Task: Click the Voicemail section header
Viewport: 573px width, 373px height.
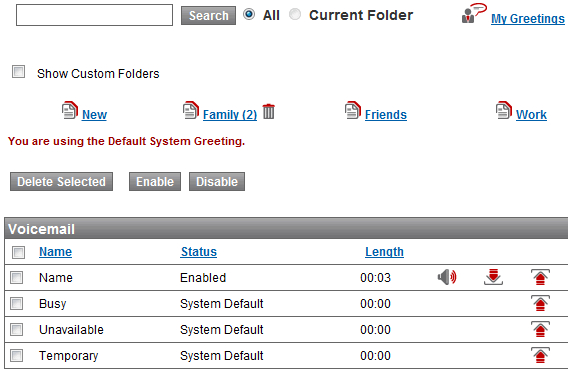Action: coord(286,229)
